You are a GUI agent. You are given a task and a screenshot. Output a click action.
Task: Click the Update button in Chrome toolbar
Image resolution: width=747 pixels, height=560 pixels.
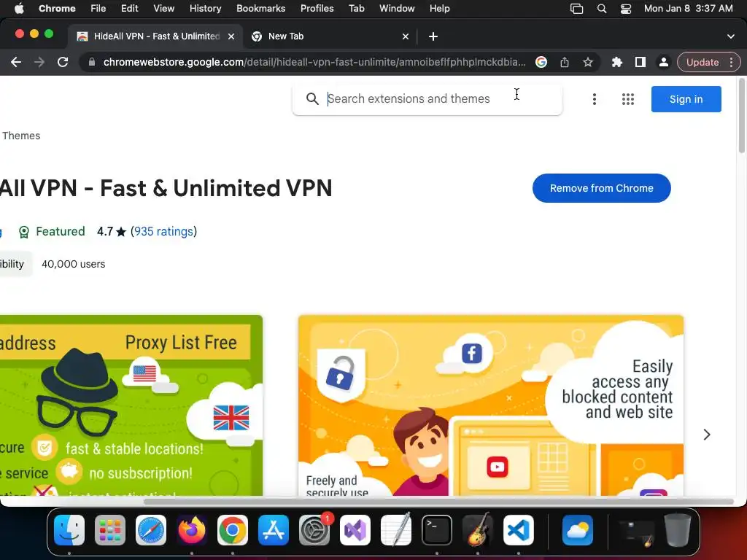703,63
